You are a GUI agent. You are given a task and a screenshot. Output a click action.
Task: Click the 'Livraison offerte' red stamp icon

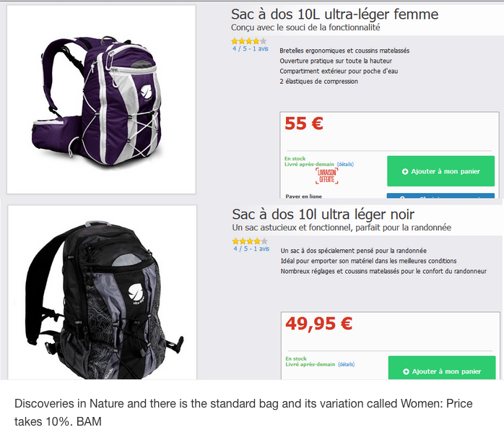tap(326, 176)
